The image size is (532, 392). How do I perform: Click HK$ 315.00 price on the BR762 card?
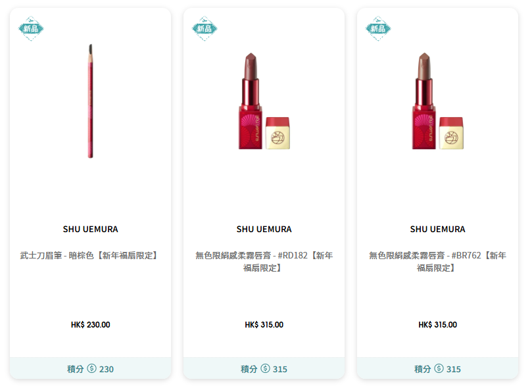438,325
